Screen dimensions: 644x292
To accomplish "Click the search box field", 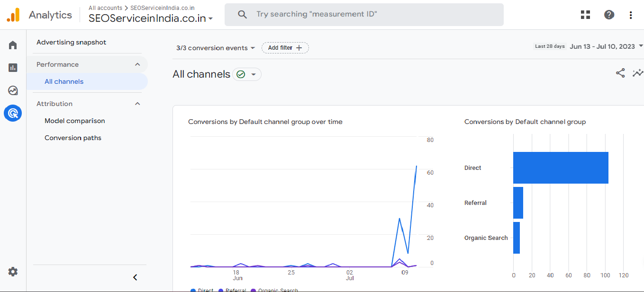I will point(363,15).
